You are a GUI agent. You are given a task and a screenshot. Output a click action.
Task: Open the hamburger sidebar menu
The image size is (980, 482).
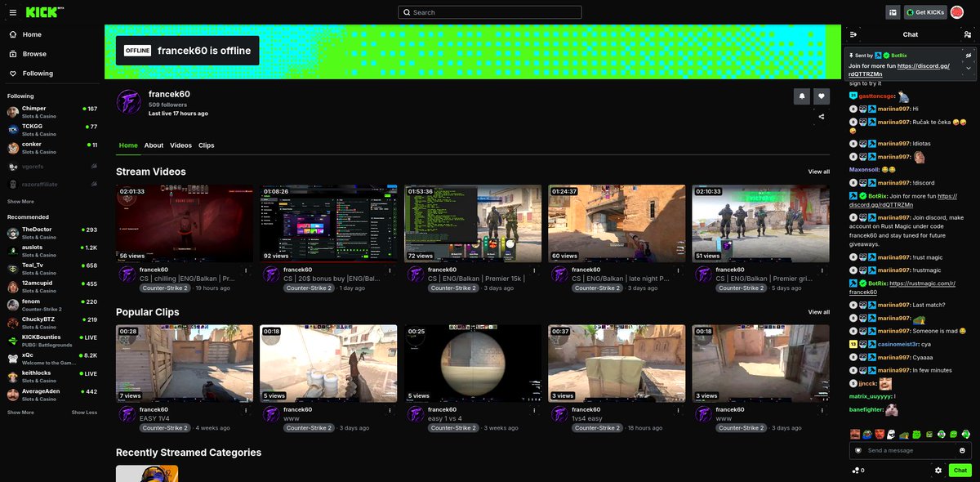tap(12, 12)
